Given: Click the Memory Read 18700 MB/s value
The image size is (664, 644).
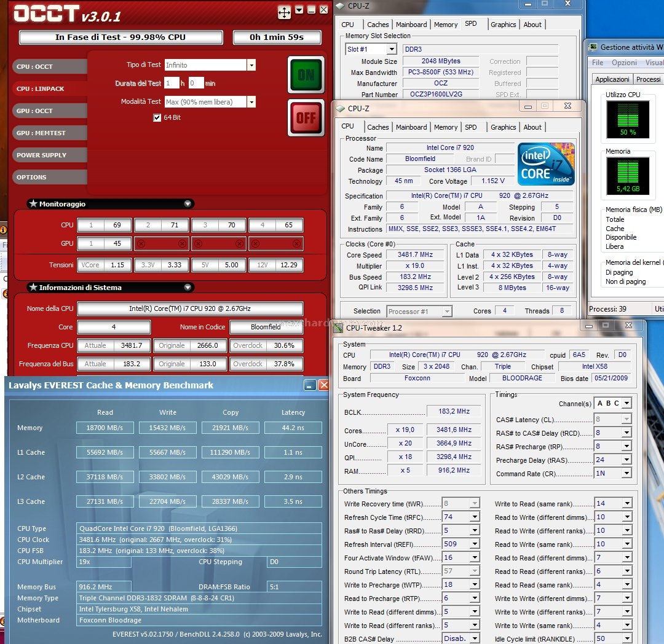Looking at the screenshot, I should point(105,428).
